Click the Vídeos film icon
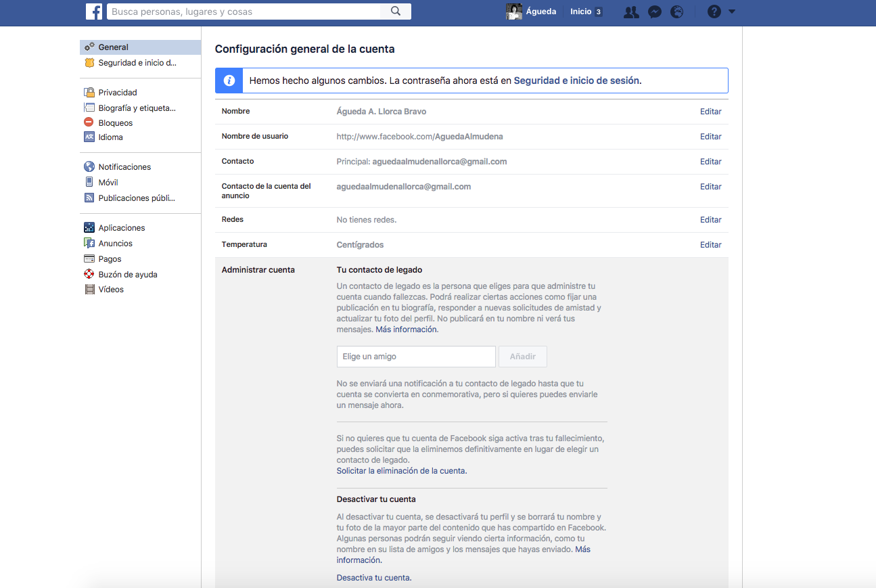 (x=89, y=289)
